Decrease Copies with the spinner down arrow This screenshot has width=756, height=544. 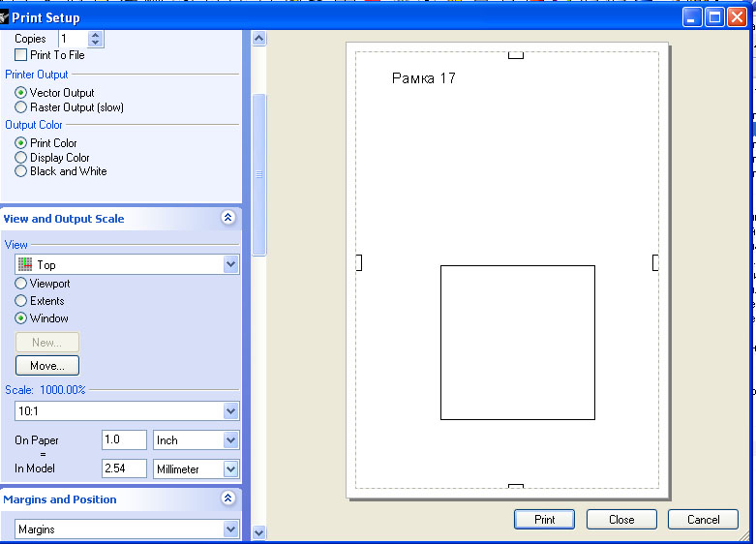click(x=96, y=43)
